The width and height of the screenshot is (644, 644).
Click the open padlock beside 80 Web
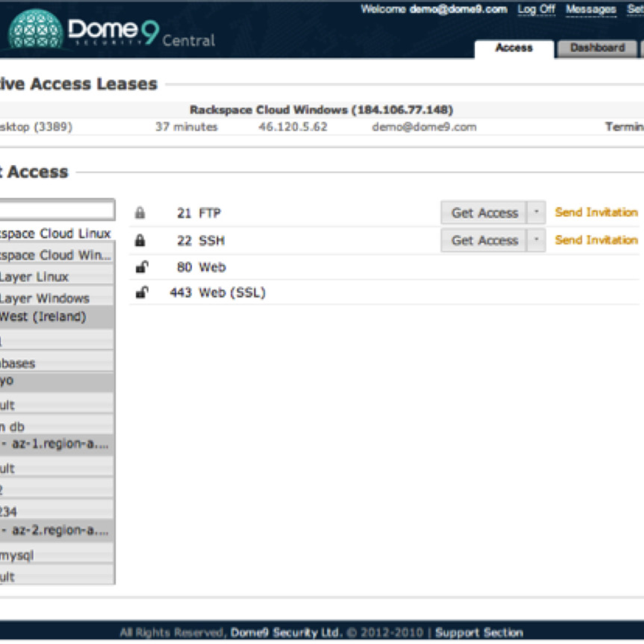coord(141,267)
